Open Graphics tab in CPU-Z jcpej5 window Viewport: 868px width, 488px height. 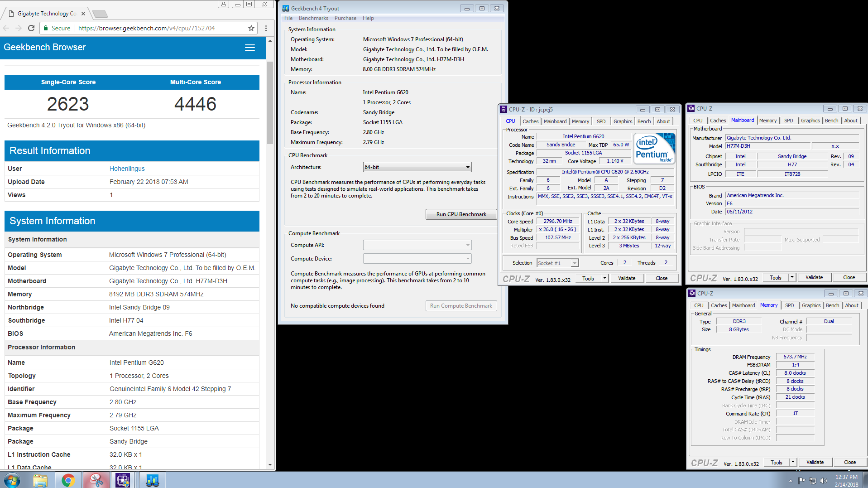[623, 121]
